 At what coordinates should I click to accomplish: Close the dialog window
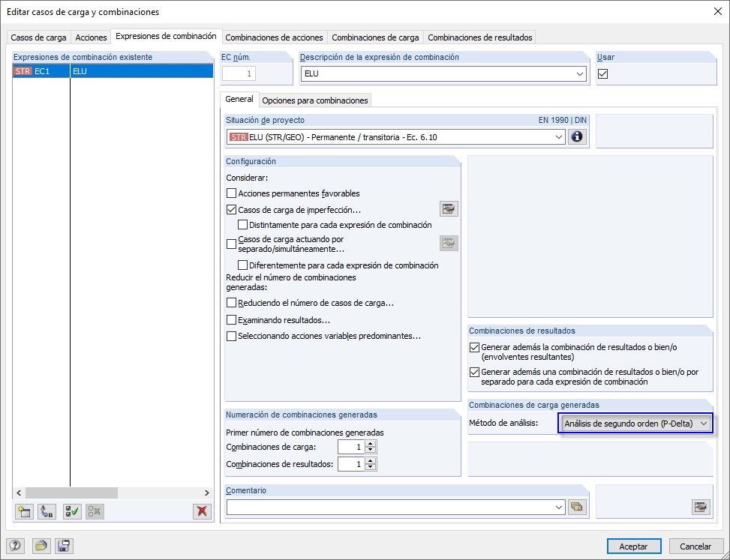[x=718, y=12]
